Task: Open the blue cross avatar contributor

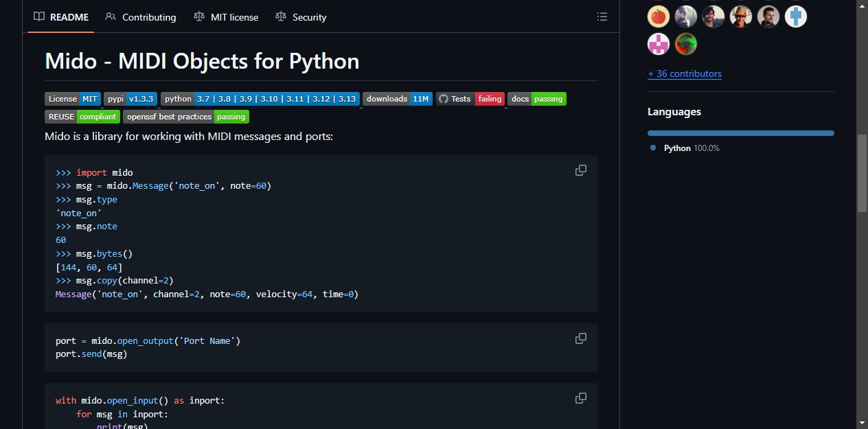Action: click(796, 16)
